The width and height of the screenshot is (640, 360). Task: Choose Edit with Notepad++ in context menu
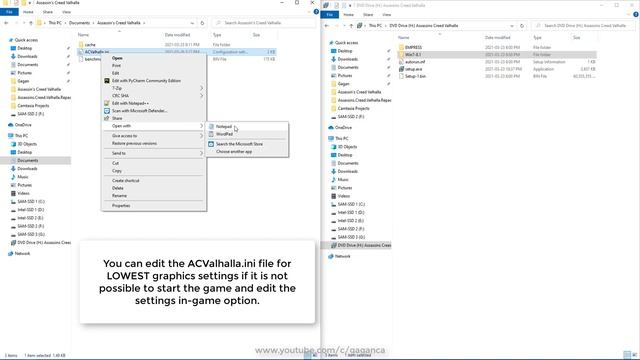point(130,103)
